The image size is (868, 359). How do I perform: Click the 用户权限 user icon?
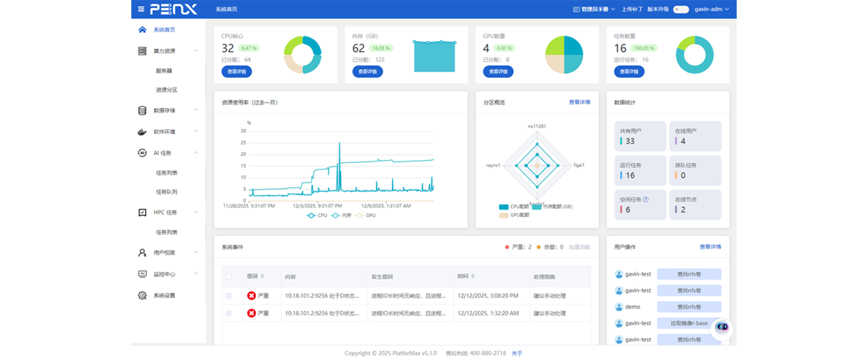[x=142, y=252]
